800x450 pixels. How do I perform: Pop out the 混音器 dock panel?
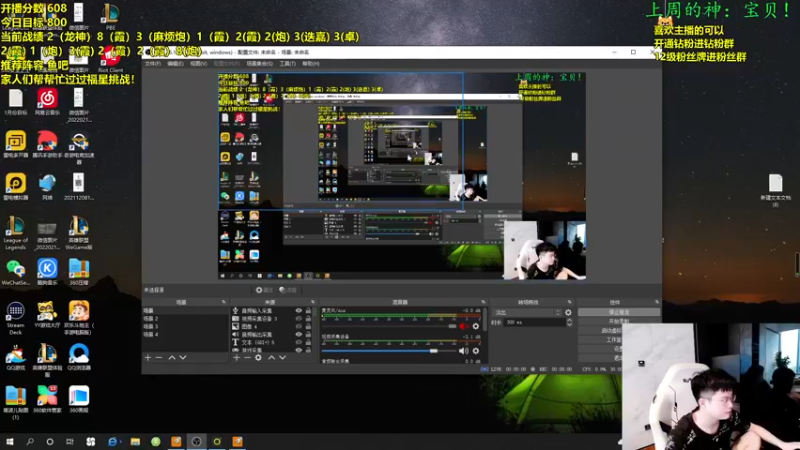(x=483, y=302)
